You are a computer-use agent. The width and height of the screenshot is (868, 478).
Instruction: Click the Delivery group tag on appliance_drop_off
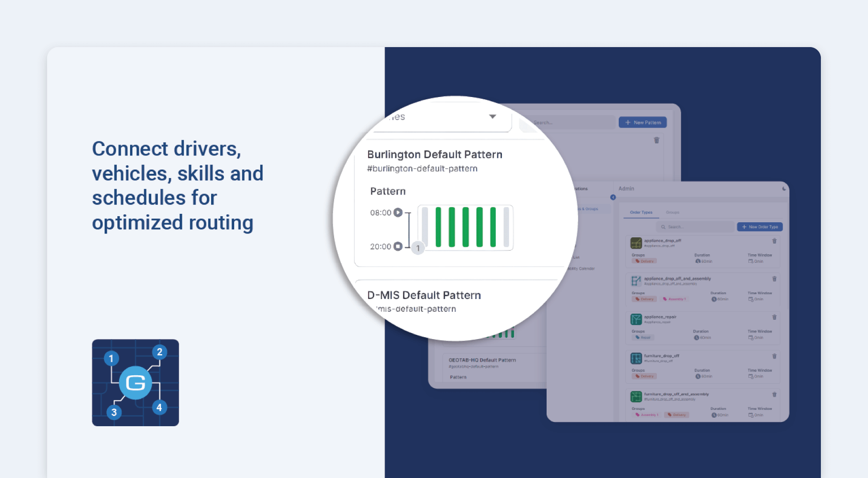click(x=645, y=260)
